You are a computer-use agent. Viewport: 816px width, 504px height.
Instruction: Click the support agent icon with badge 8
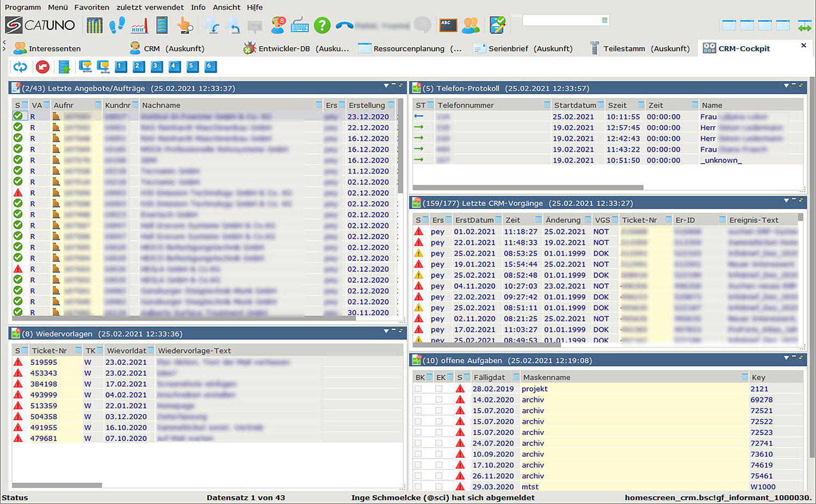pos(278,25)
